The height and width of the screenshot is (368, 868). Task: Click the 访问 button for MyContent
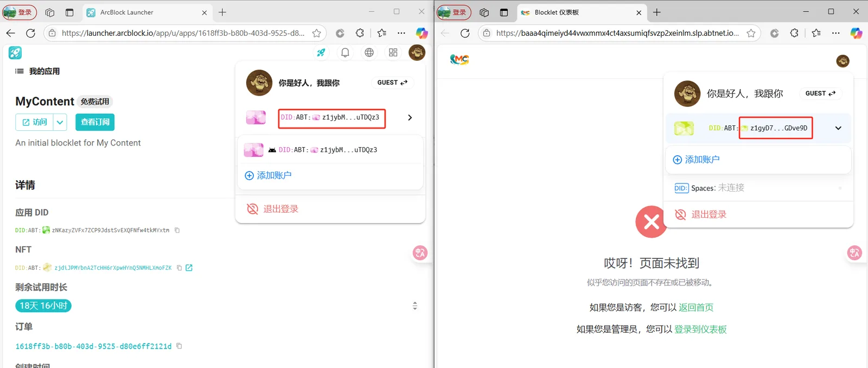click(34, 122)
